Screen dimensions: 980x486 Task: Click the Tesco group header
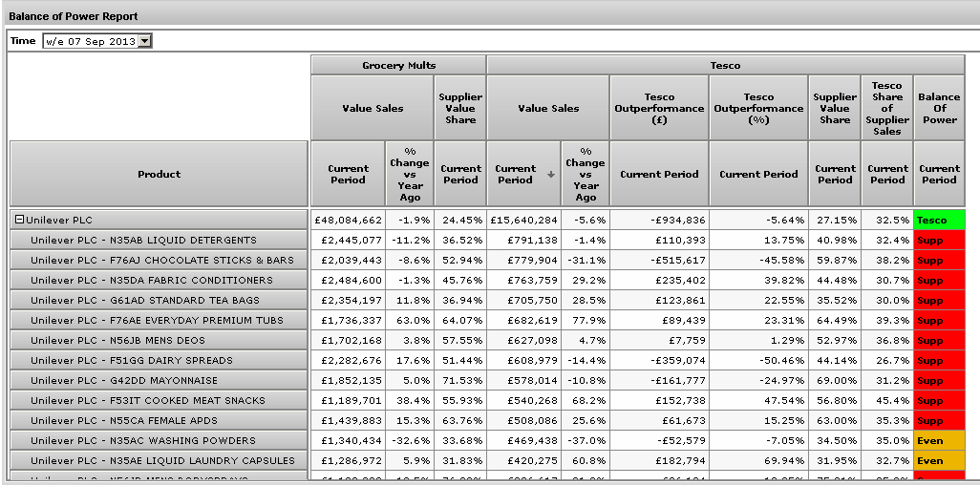(725, 65)
